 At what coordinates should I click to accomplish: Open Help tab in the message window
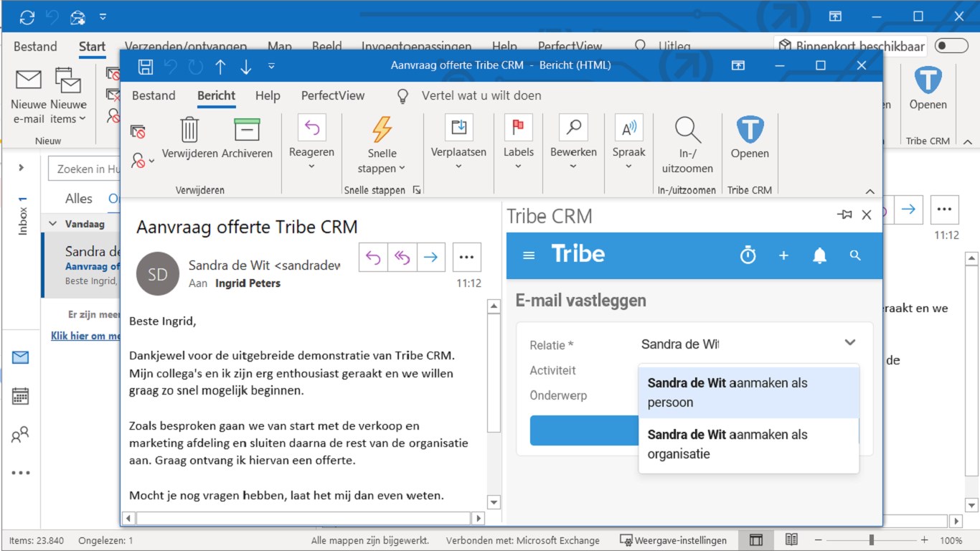click(268, 95)
